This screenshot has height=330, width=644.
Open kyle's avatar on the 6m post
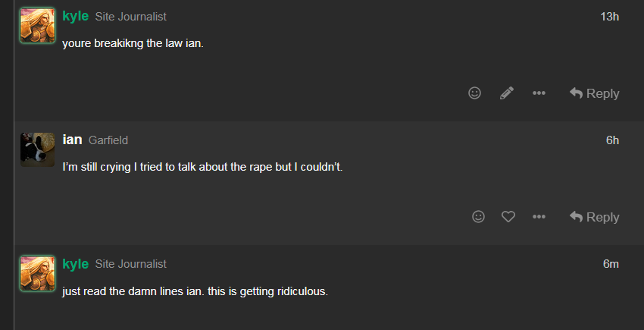click(x=37, y=273)
